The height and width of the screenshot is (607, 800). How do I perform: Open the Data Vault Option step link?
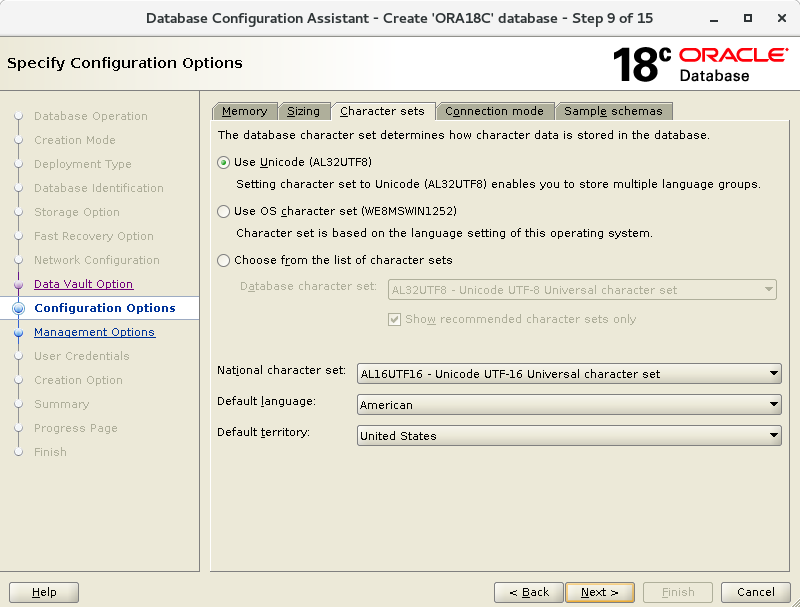click(x=84, y=284)
